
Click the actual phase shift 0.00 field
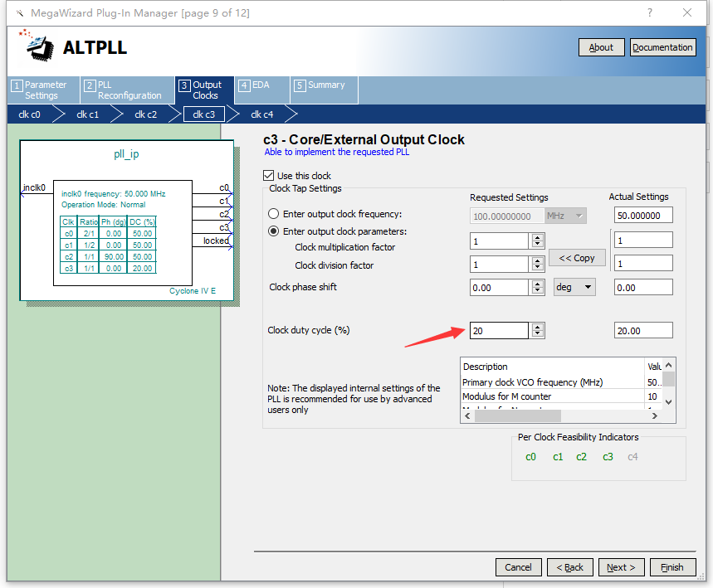[643, 287]
